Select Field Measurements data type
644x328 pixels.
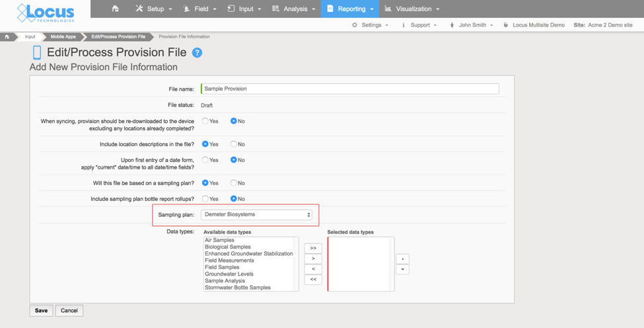(x=229, y=261)
